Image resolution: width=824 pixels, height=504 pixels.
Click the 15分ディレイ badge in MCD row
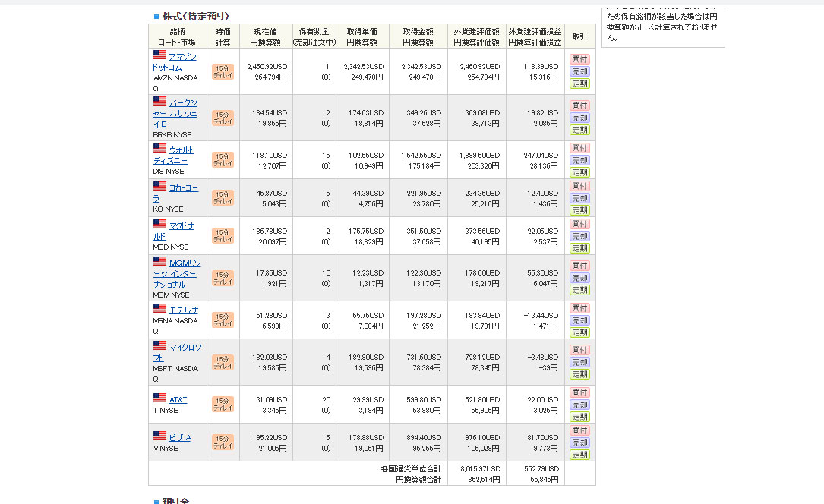[223, 236]
